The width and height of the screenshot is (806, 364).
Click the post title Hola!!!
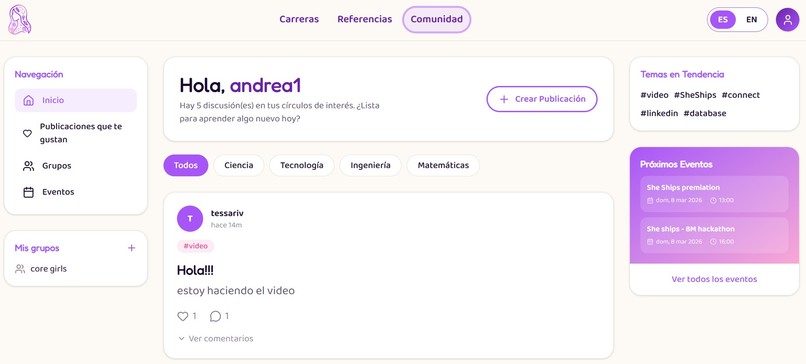pyautogui.click(x=195, y=270)
